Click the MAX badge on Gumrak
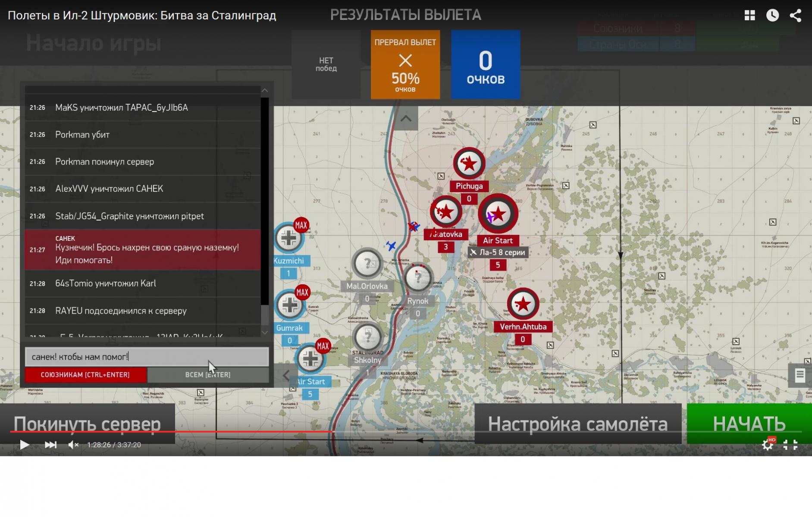Viewport: 812px width, 517px height. point(302,293)
